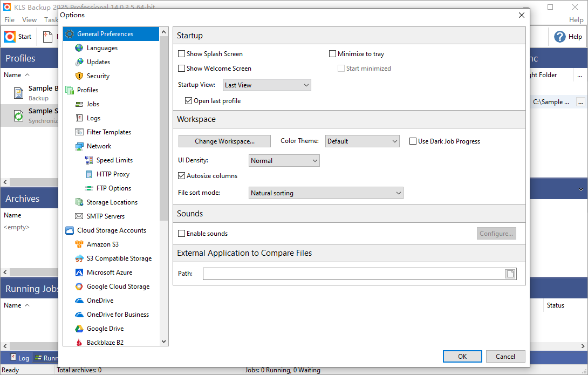Open File menu in main window
This screenshot has width=588, height=375.
coord(9,20)
